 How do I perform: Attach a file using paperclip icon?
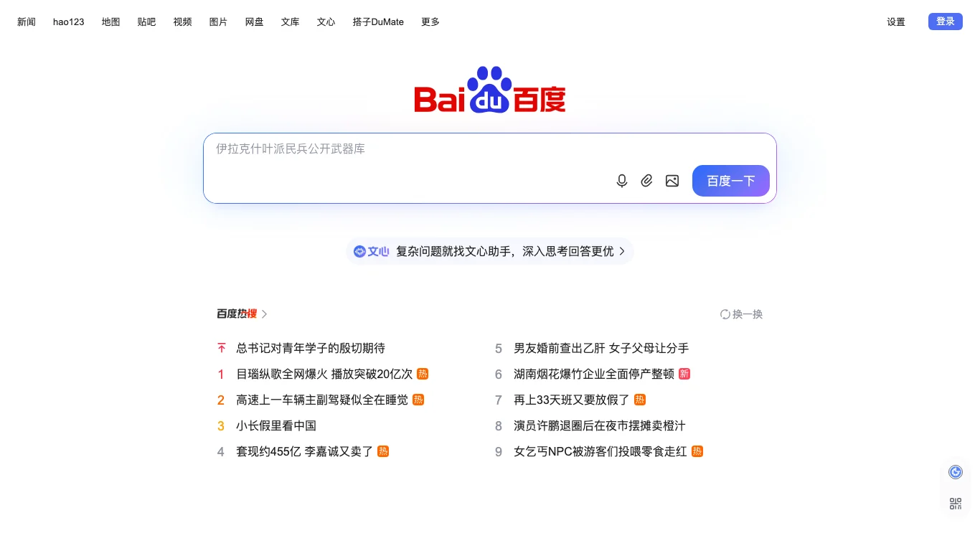pos(647,181)
